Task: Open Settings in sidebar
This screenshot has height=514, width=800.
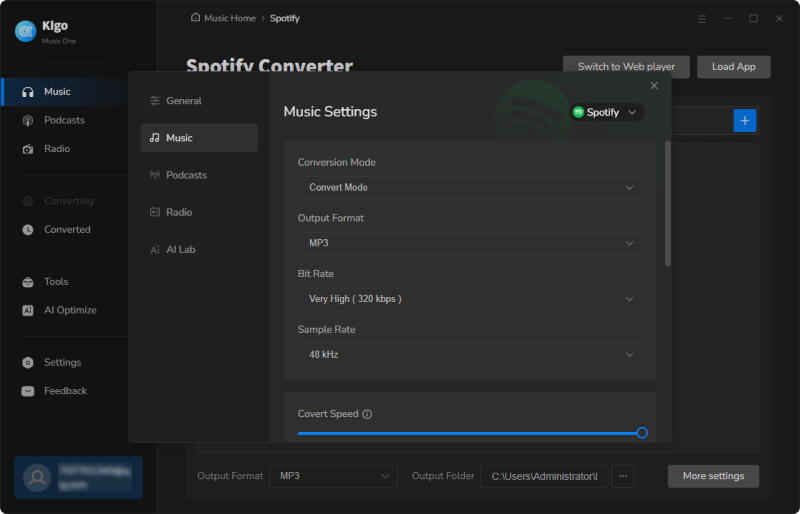Action: coord(65,362)
